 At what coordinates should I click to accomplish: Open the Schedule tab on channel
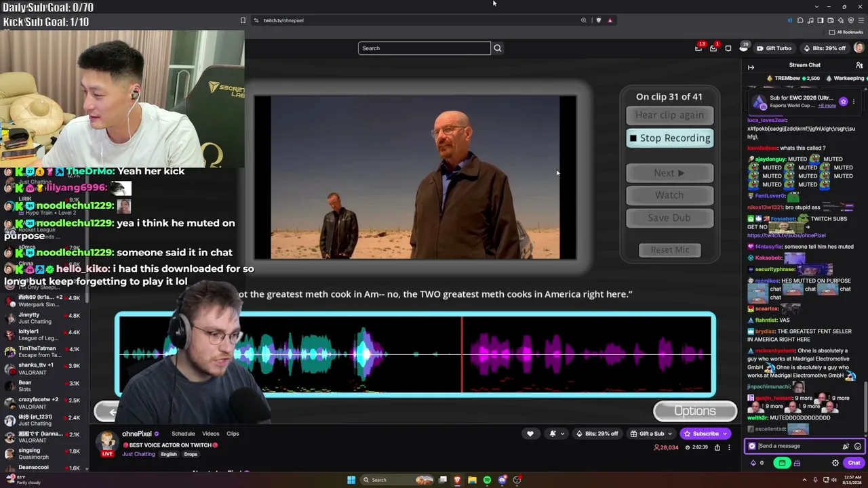point(183,434)
